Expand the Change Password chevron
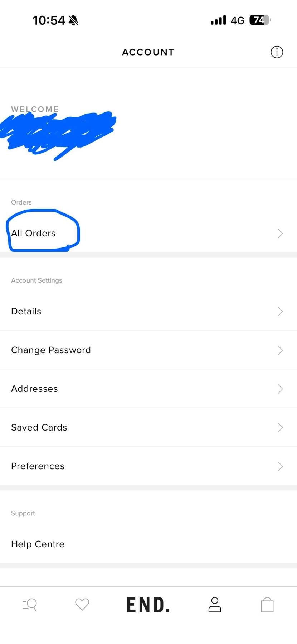Screen dimensions: 297x644 pyautogui.click(x=280, y=350)
